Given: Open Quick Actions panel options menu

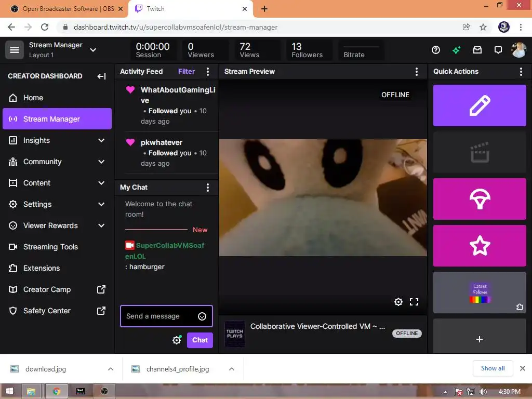Looking at the screenshot, I should pos(521,71).
